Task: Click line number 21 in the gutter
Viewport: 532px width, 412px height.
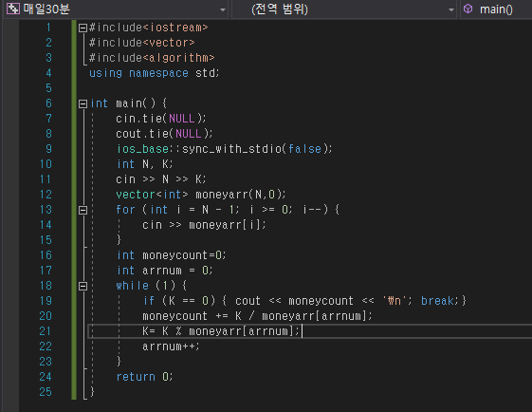Action: pos(46,331)
